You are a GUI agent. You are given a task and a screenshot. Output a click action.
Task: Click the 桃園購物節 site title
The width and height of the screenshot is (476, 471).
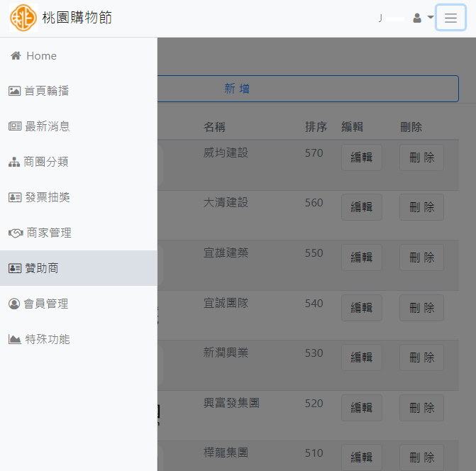pos(77,18)
